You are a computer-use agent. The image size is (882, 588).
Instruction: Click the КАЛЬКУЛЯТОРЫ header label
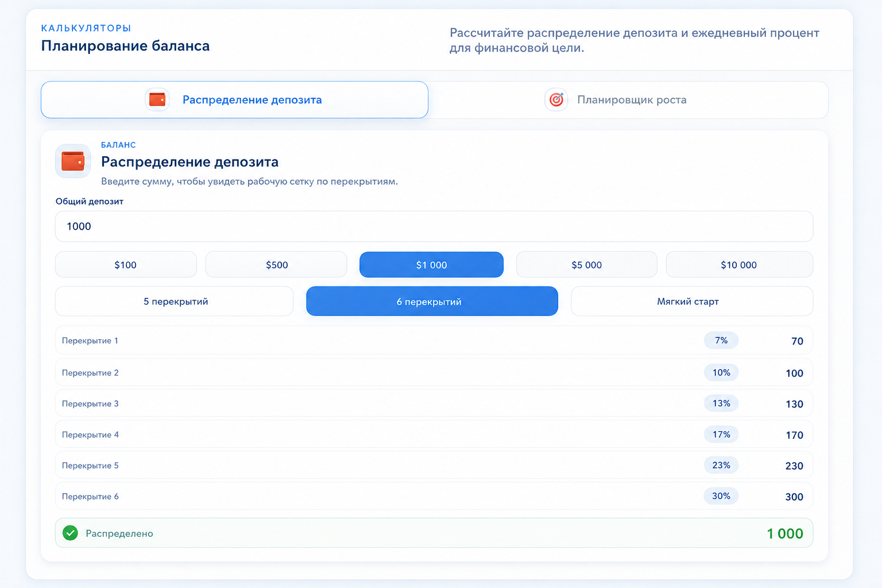86,28
